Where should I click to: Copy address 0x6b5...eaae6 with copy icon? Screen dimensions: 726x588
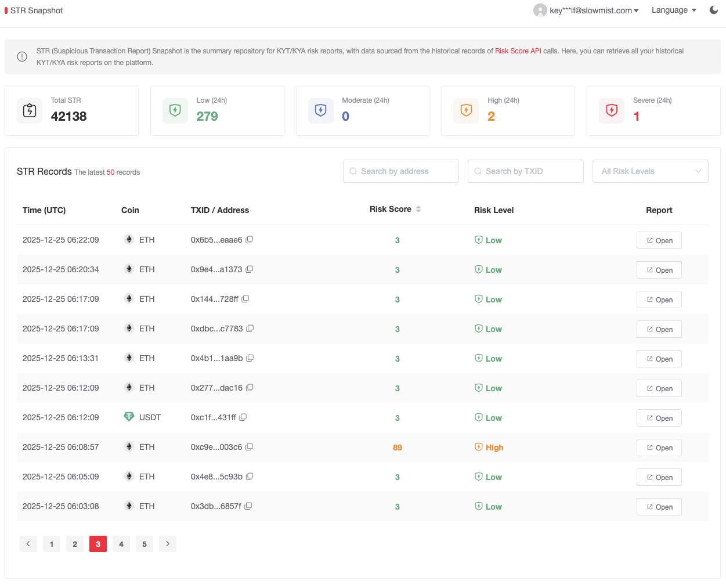click(x=250, y=240)
